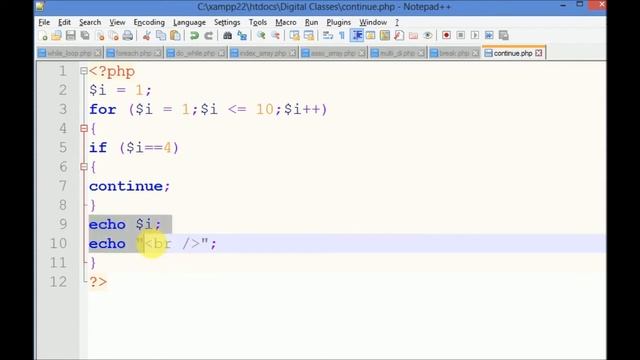Click the Open file toolbar icon
640x360 pixels.
coord(56,36)
